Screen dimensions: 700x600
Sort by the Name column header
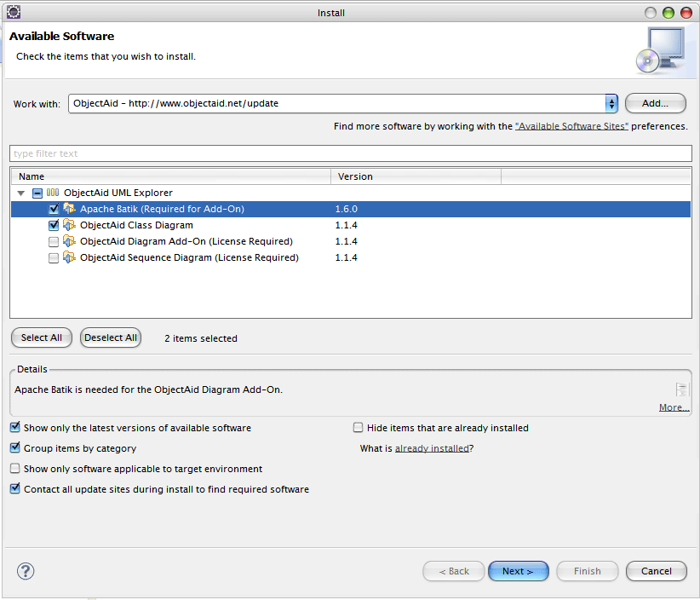tap(170, 176)
